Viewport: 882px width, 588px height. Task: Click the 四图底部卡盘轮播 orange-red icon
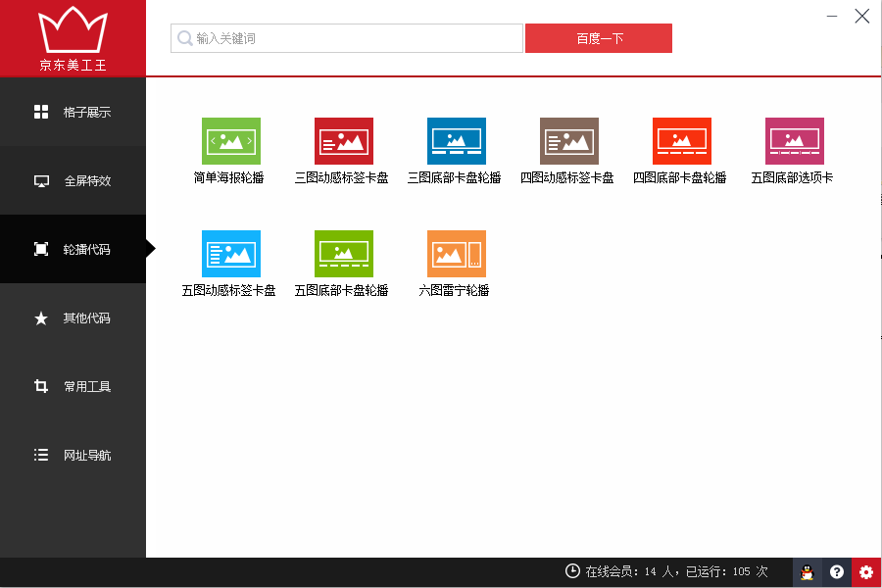click(x=681, y=141)
